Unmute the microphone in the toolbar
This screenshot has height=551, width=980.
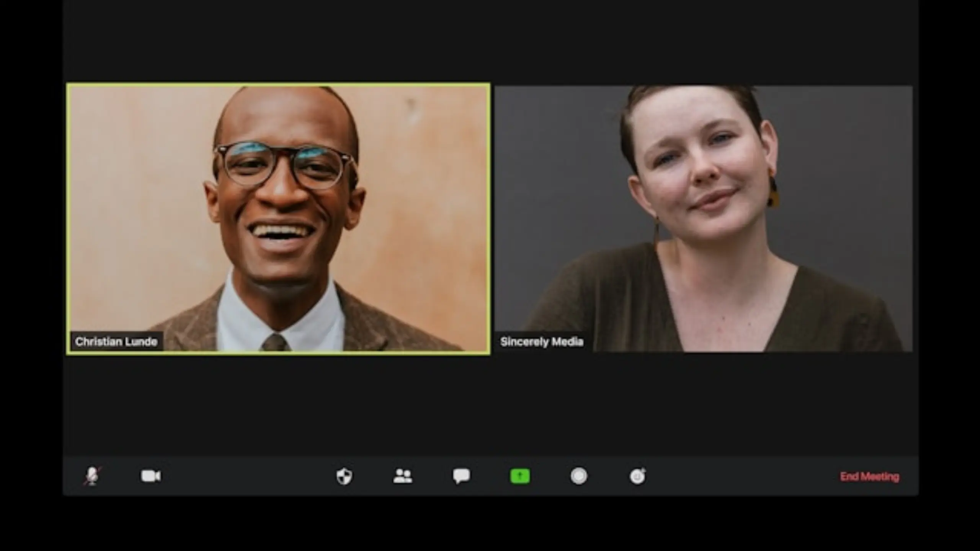tap(92, 476)
